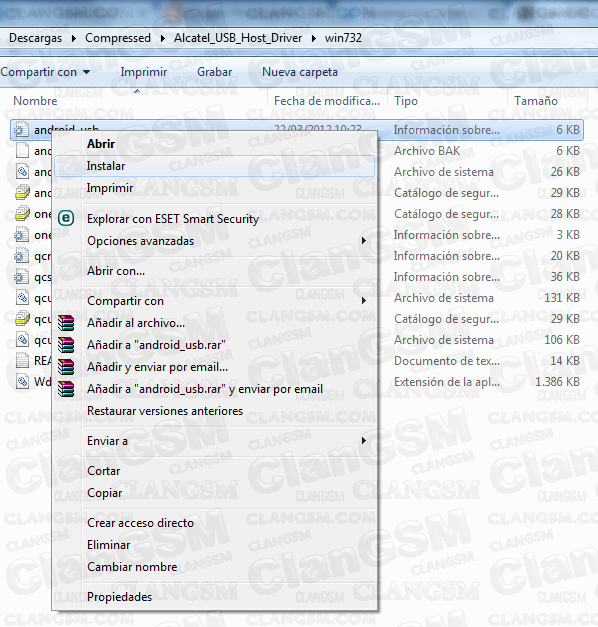
Task: Click the 3 KB setup information file icon
Action: pyautogui.click(x=21, y=235)
